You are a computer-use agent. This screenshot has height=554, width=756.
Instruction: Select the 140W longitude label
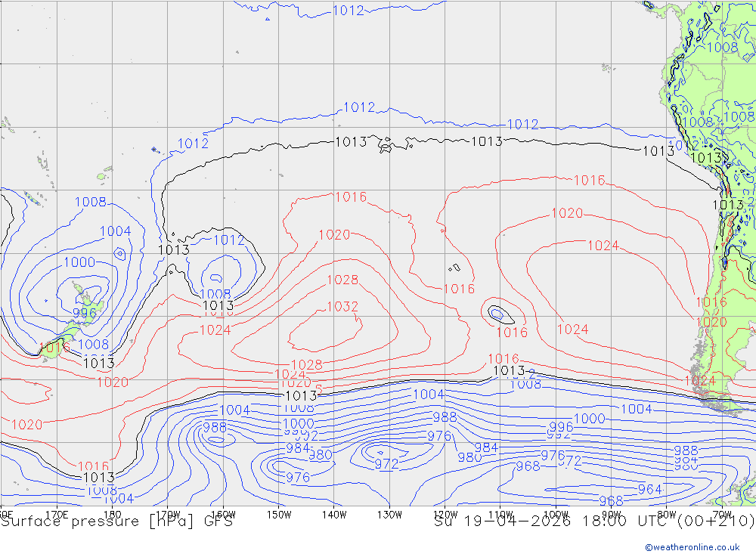point(334,515)
